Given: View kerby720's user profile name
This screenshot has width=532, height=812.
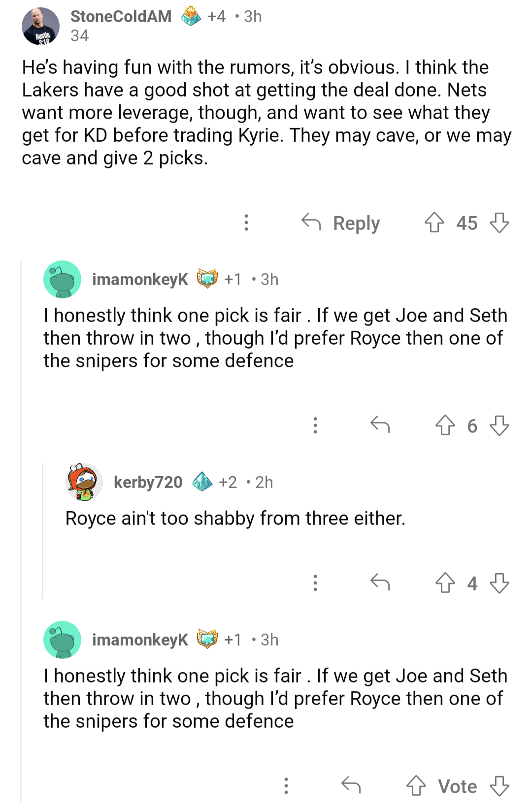Looking at the screenshot, I should point(148,482).
